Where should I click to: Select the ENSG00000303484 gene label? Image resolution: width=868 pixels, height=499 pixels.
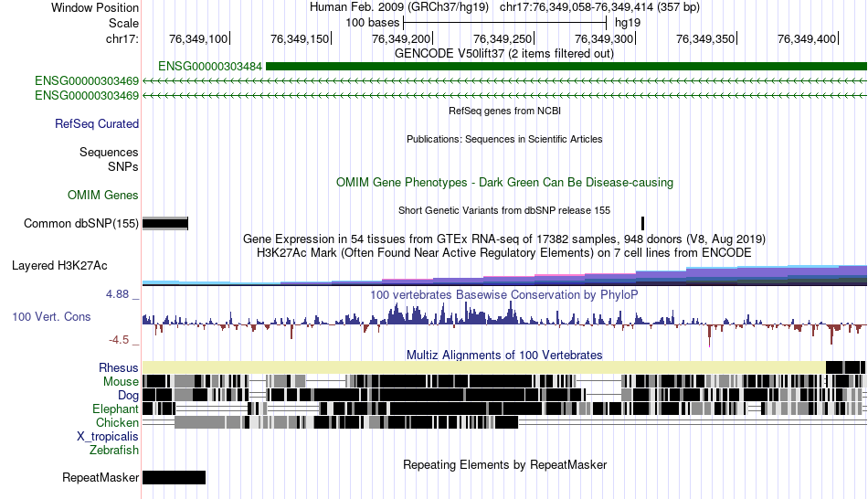click(210, 67)
